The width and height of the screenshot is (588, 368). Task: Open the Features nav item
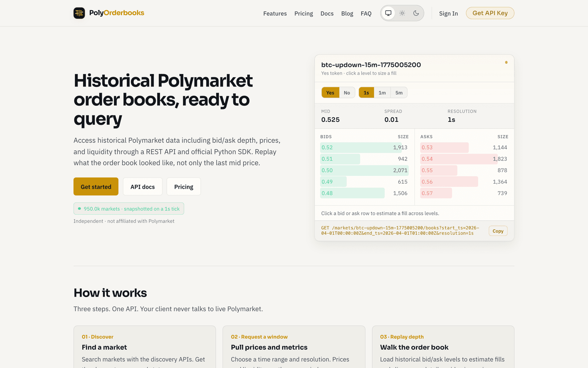point(275,14)
